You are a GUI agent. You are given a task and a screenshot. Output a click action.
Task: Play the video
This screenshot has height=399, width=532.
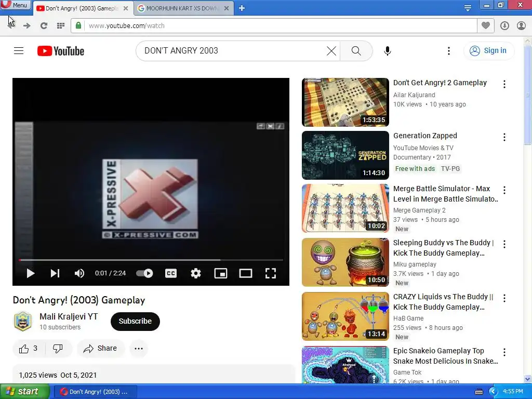(31, 273)
